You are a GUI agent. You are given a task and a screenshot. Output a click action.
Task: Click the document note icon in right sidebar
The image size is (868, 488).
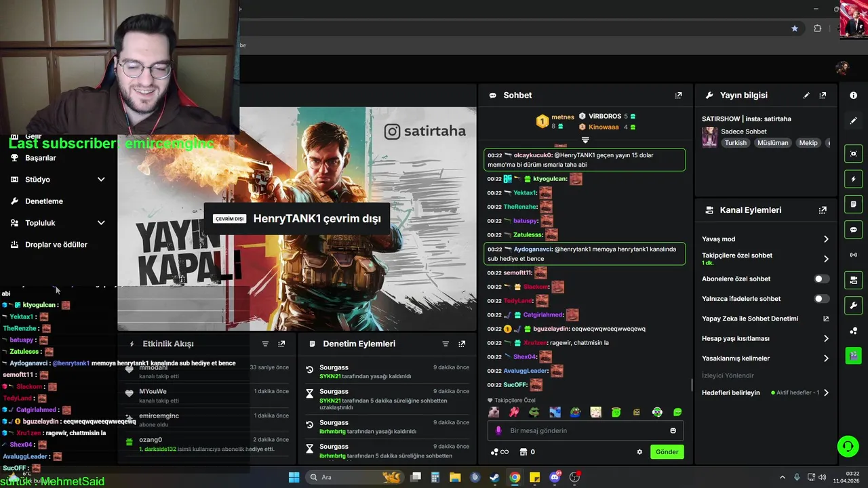click(x=853, y=204)
